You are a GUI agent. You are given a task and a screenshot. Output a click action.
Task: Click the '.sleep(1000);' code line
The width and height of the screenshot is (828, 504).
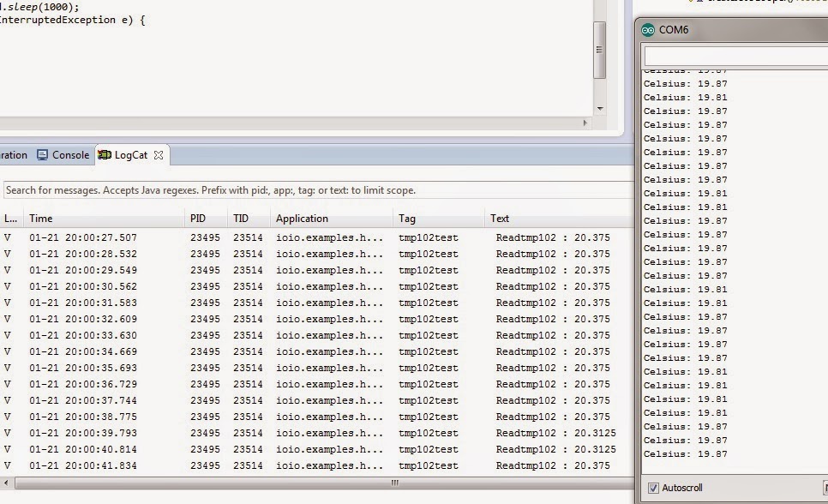(x=39, y=7)
